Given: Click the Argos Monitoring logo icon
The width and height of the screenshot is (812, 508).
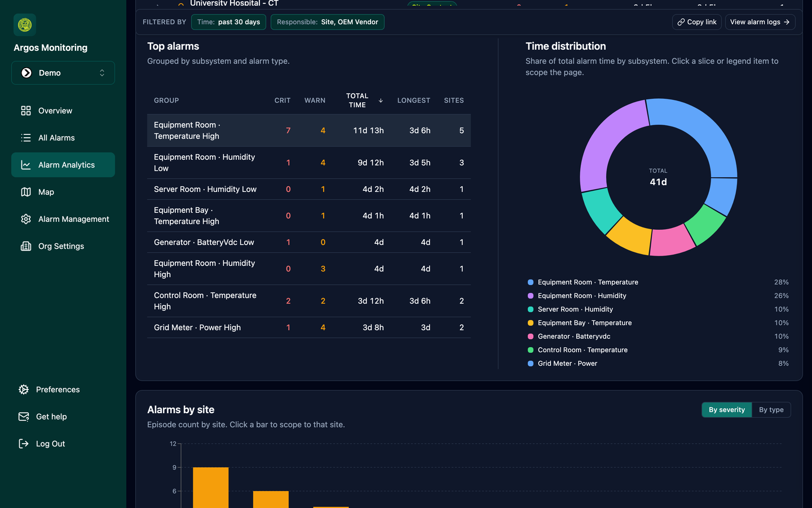Looking at the screenshot, I should click(25, 25).
